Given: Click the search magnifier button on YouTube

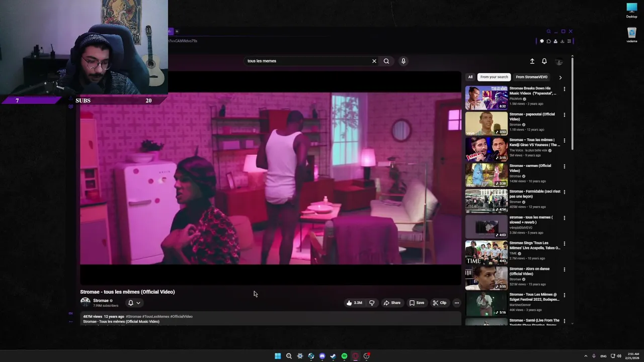Looking at the screenshot, I should [x=386, y=61].
